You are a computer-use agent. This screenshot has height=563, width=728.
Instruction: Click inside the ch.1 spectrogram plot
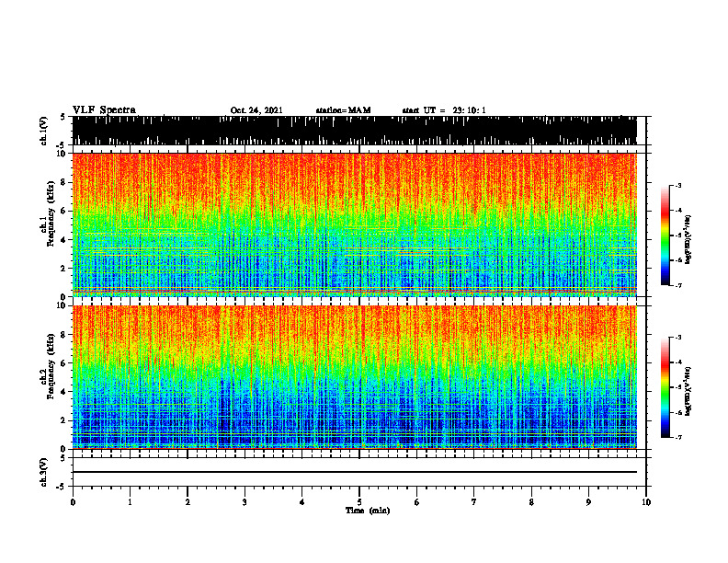pos(355,224)
